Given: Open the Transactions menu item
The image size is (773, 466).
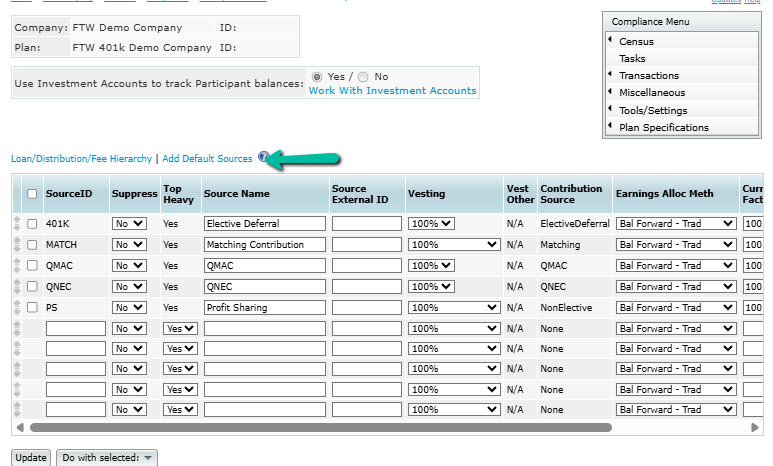Looking at the screenshot, I should coord(649,75).
